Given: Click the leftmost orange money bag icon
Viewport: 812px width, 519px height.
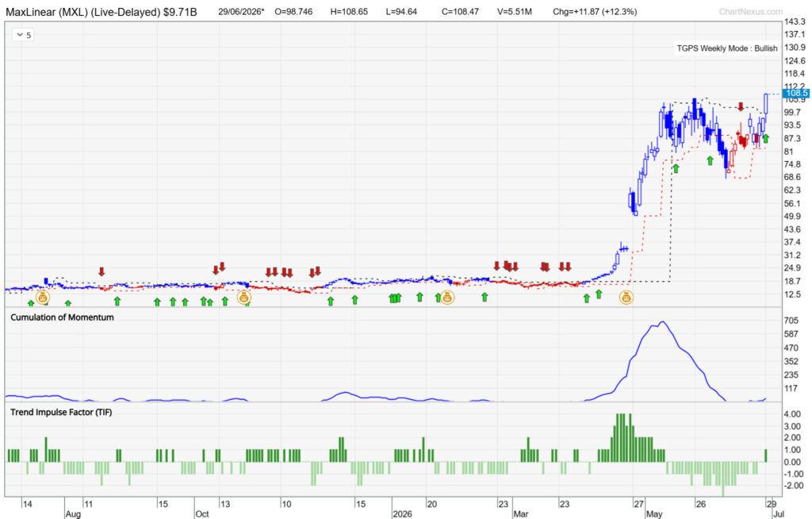Looking at the screenshot, I should [x=43, y=298].
